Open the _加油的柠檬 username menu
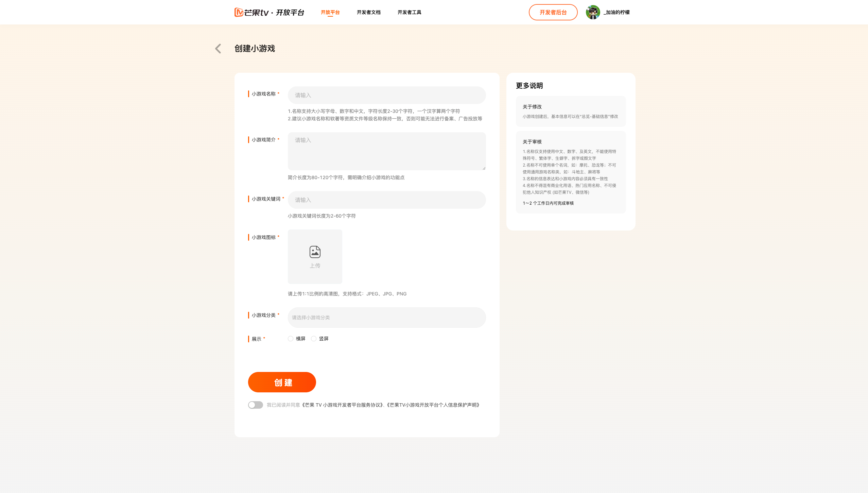 pyautogui.click(x=617, y=12)
